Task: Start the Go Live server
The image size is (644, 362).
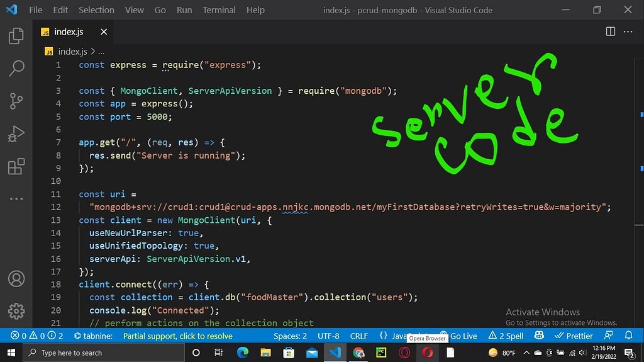Action: pyautogui.click(x=458, y=336)
